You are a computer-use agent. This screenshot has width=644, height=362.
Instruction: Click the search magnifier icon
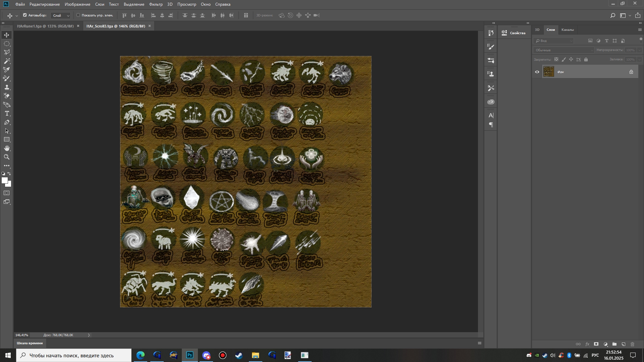coord(612,15)
